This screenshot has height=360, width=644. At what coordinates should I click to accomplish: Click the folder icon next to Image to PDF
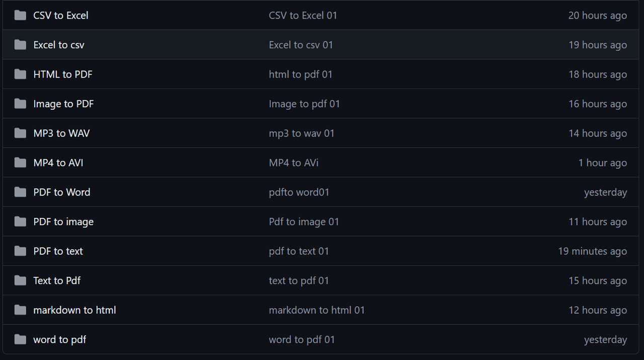20,104
